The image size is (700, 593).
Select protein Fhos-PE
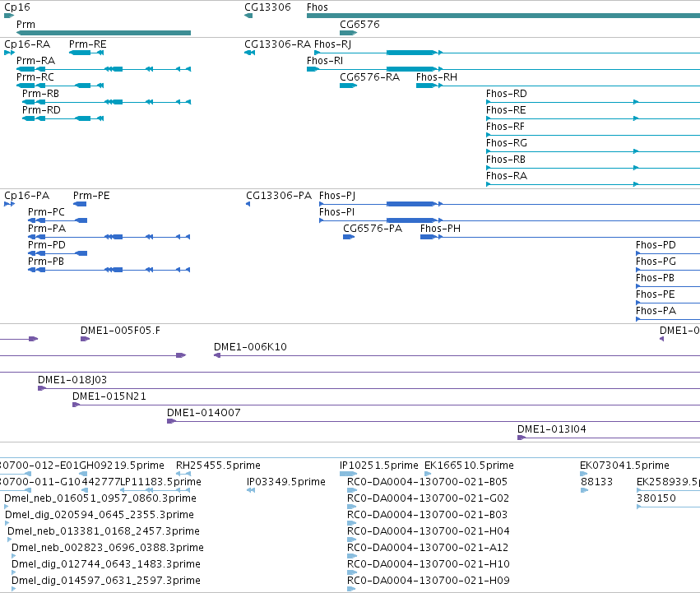coord(668,303)
